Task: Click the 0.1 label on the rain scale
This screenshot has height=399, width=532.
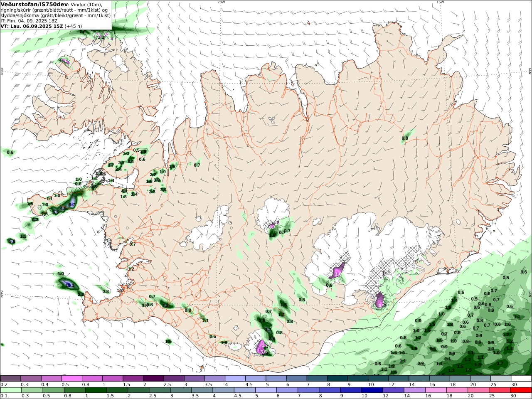Action: click(4, 396)
